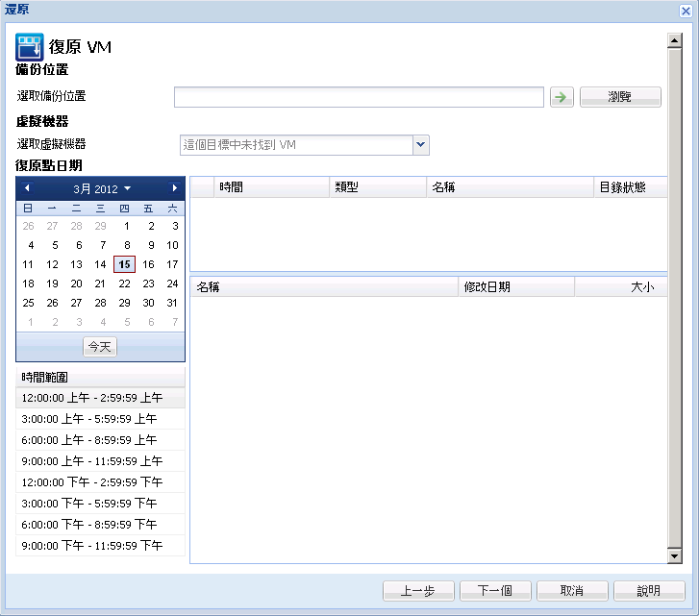Select March 10 in the calendar
Viewport: 699px width, 616px height.
click(172, 245)
